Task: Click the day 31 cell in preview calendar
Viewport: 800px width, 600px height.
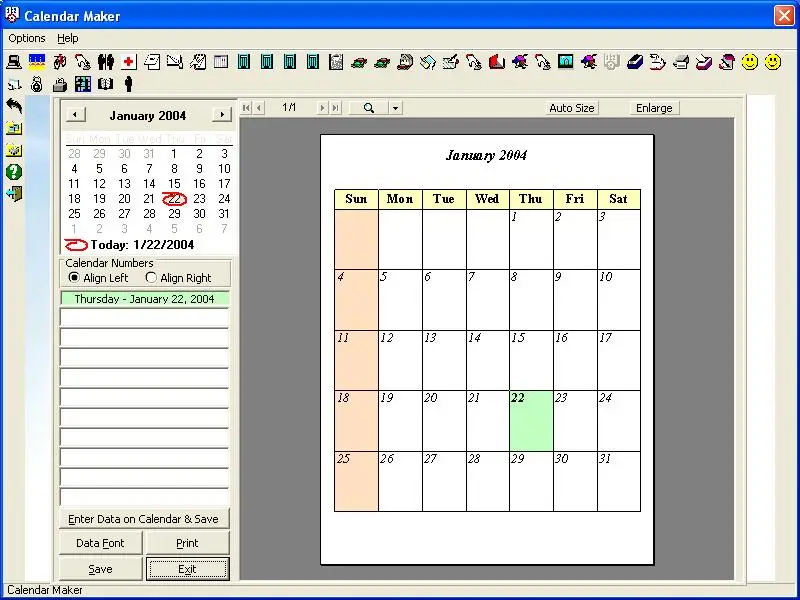Action: (619, 481)
